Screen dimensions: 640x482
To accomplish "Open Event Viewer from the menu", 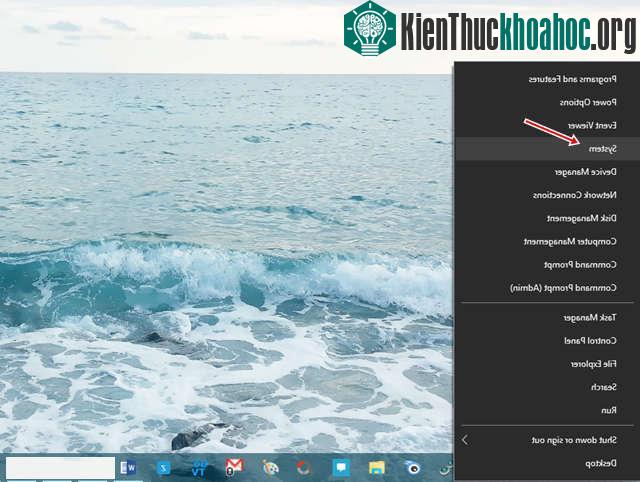I will click(x=547, y=126).
